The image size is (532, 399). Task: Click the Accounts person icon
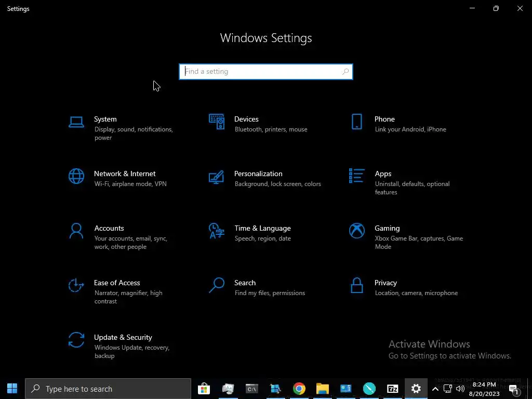[76, 231]
